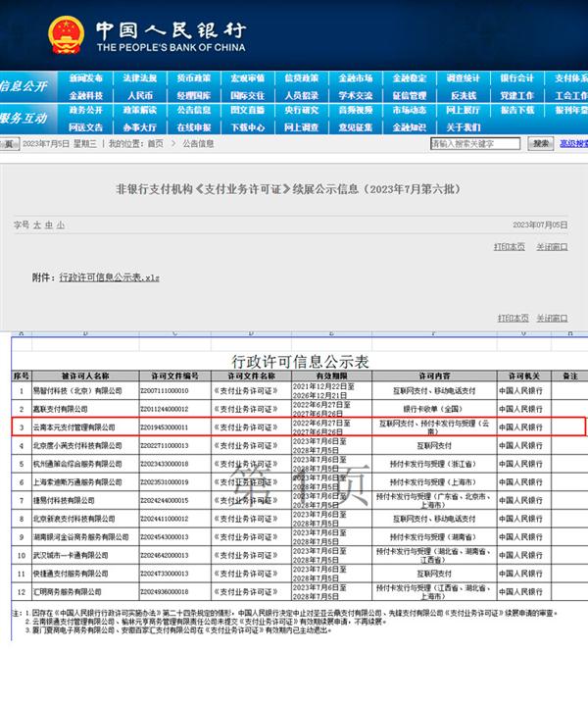Open the 高级搜索 advanced search link
This screenshot has height=702, width=588.
pyautogui.click(x=574, y=144)
